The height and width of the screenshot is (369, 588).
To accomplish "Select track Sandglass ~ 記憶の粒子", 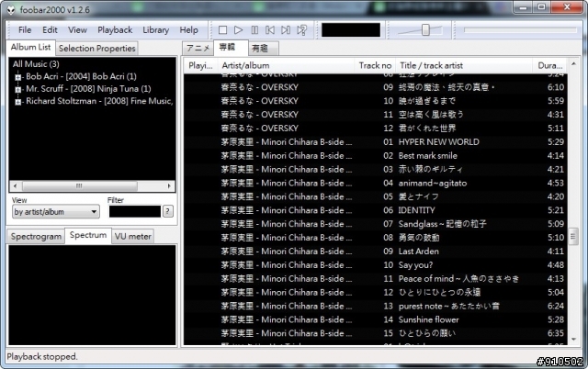I will point(376,224).
